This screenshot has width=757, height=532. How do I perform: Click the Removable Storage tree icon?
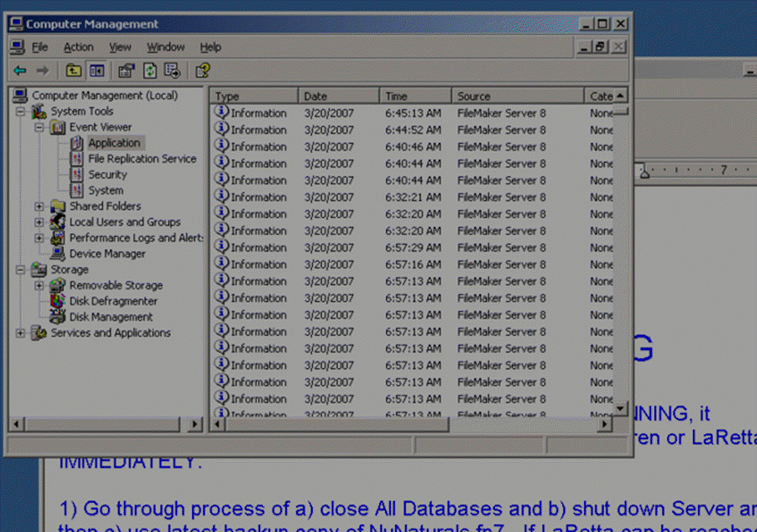coord(58,285)
